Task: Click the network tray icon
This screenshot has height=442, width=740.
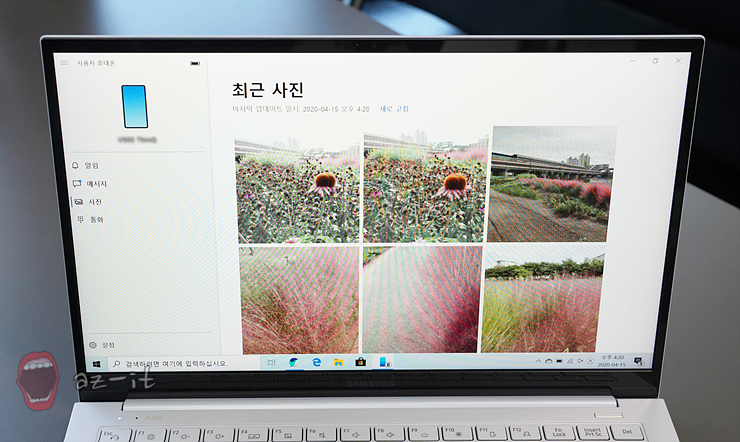Action: [570, 361]
